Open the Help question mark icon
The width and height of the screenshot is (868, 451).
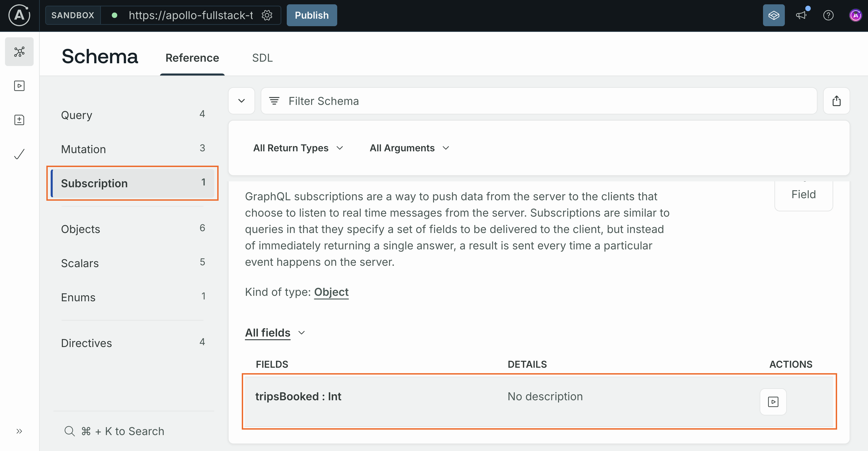pyautogui.click(x=828, y=15)
